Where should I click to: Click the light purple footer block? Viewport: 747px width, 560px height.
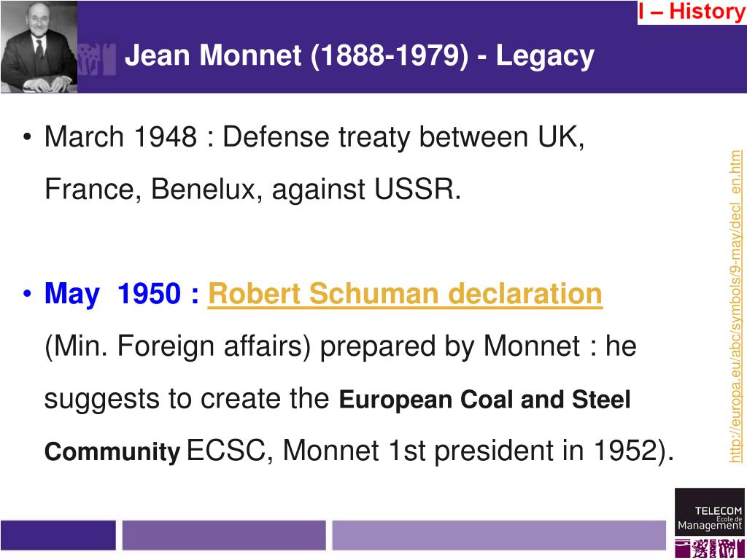pos(499,535)
